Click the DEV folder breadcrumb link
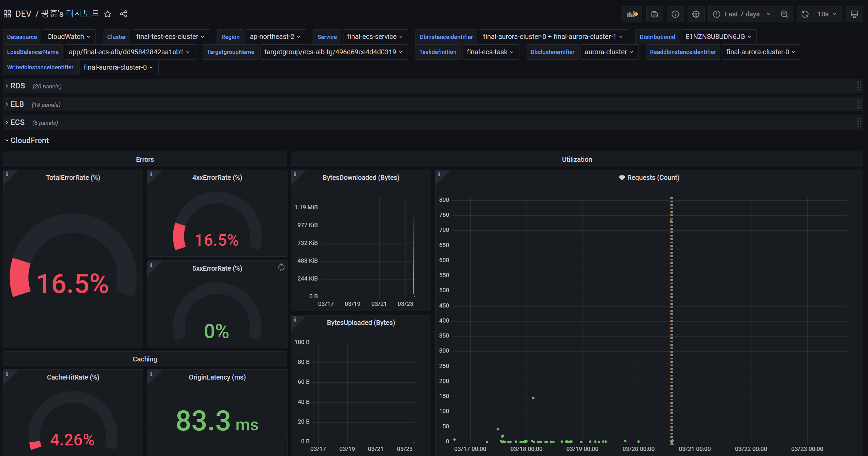The width and height of the screenshot is (868, 456). coord(23,14)
